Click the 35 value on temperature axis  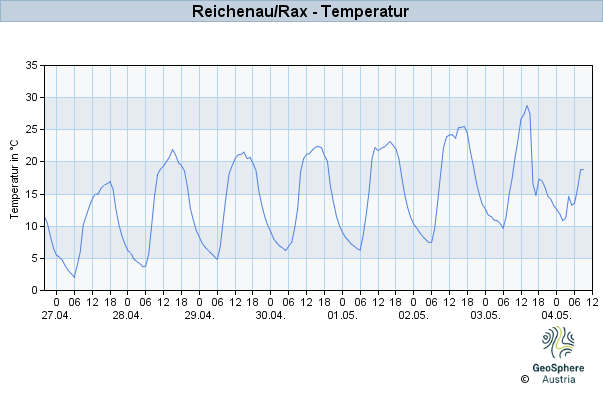pyautogui.click(x=32, y=65)
